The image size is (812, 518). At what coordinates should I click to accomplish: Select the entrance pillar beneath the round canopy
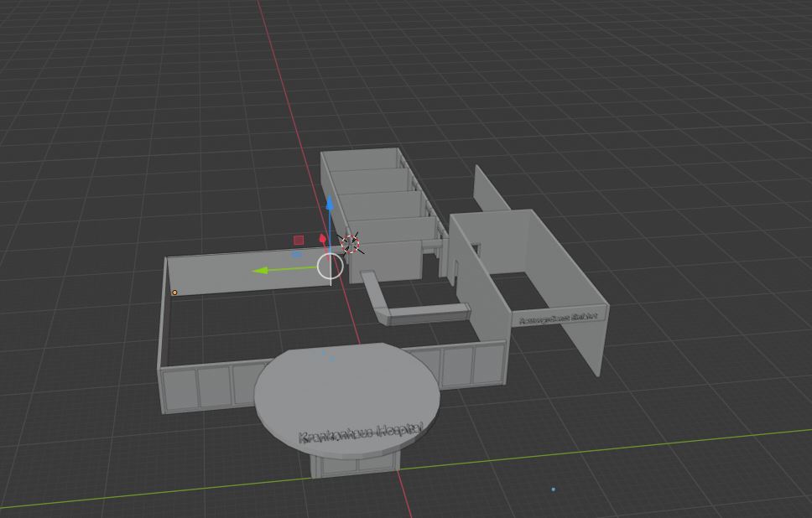pos(352,464)
